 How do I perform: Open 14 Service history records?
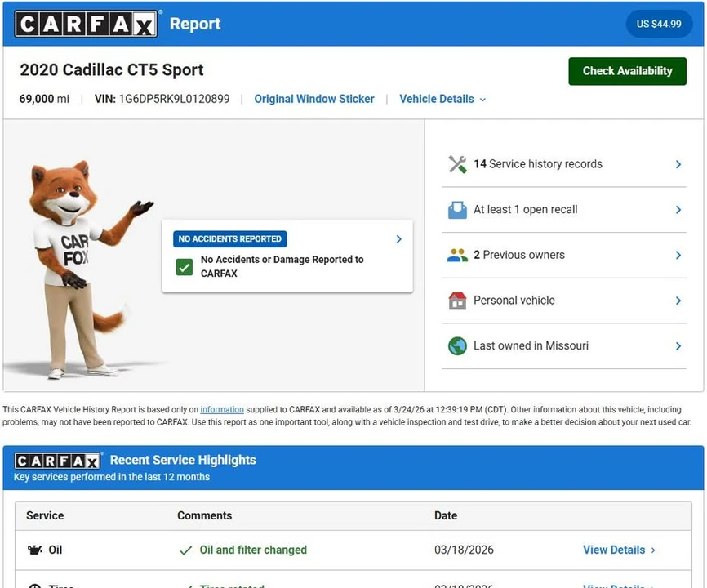point(564,164)
